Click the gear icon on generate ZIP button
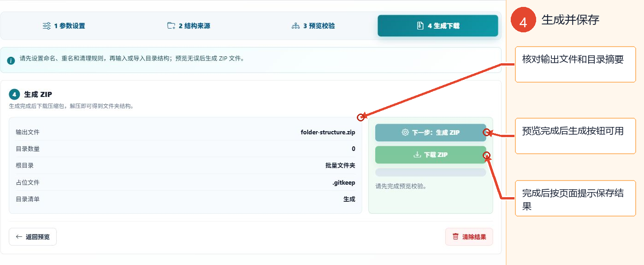 click(405, 132)
